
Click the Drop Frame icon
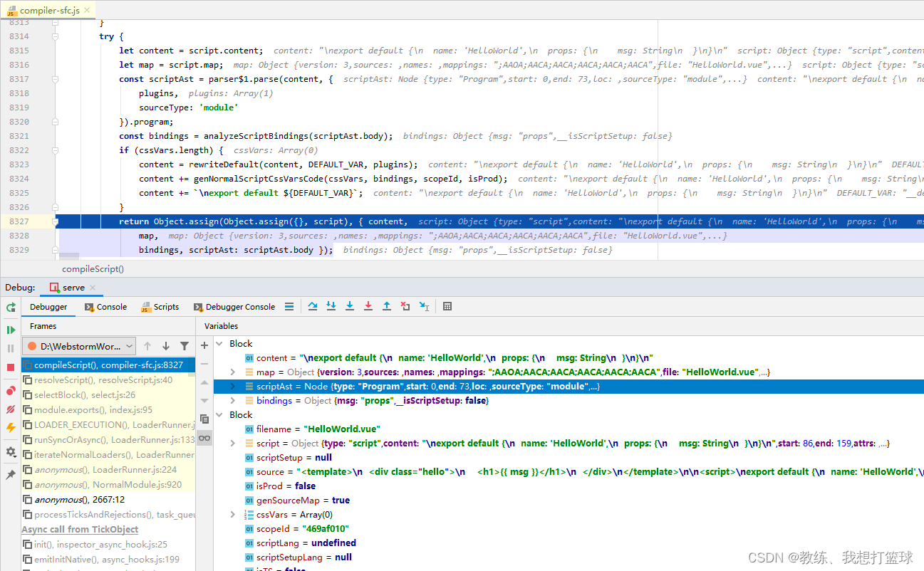coord(405,306)
